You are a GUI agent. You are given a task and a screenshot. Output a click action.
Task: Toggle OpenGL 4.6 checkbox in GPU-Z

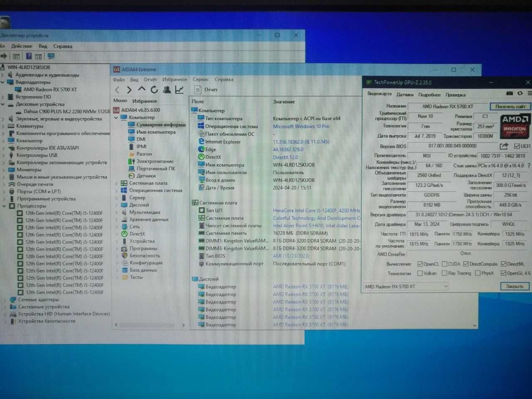point(504,273)
